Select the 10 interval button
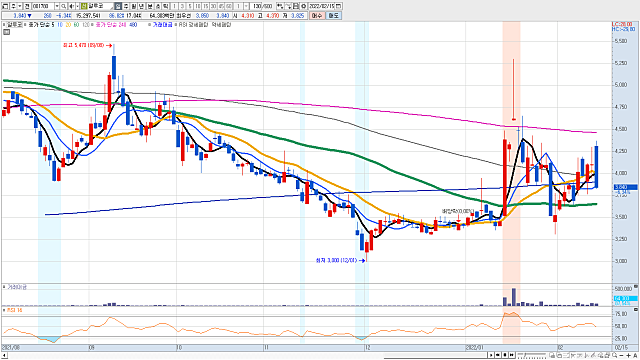The height and width of the screenshot is (360, 640). [198, 6]
